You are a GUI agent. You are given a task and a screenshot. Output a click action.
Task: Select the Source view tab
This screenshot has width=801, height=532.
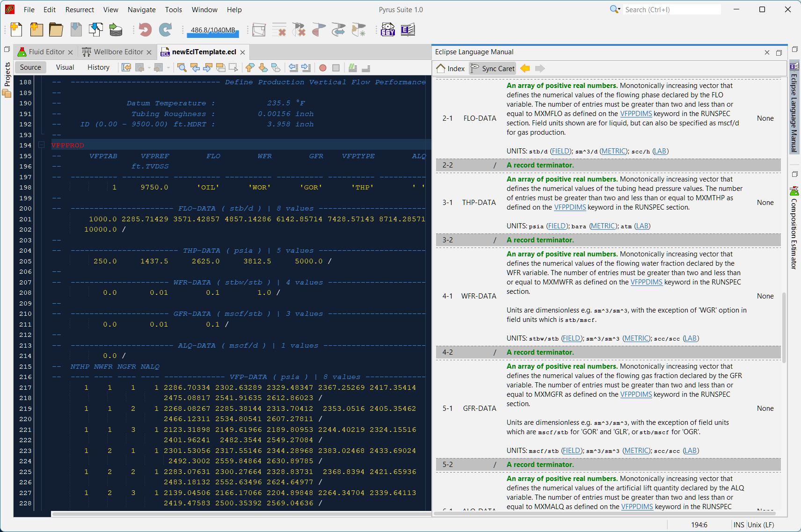(30, 67)
